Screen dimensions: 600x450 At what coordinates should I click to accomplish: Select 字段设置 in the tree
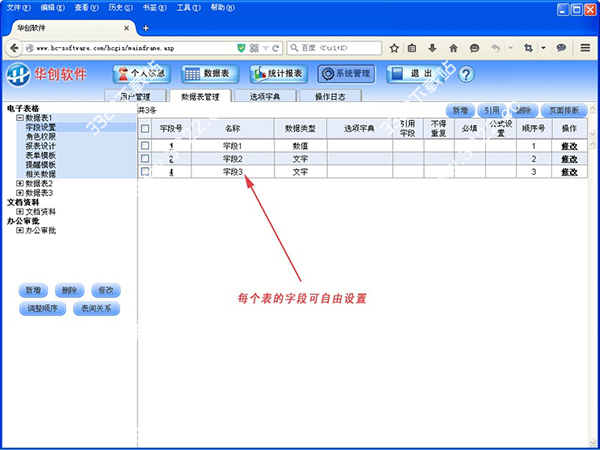click(x=41, y=127)
